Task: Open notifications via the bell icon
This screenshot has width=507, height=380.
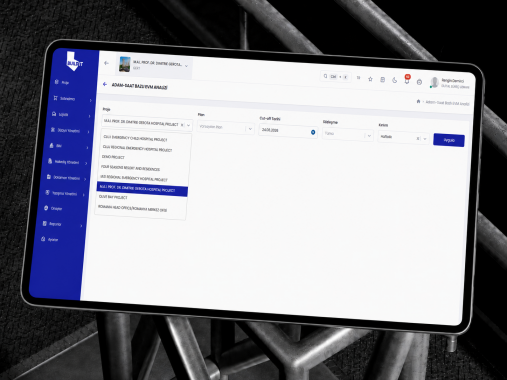Action: (x=407, y=80)
